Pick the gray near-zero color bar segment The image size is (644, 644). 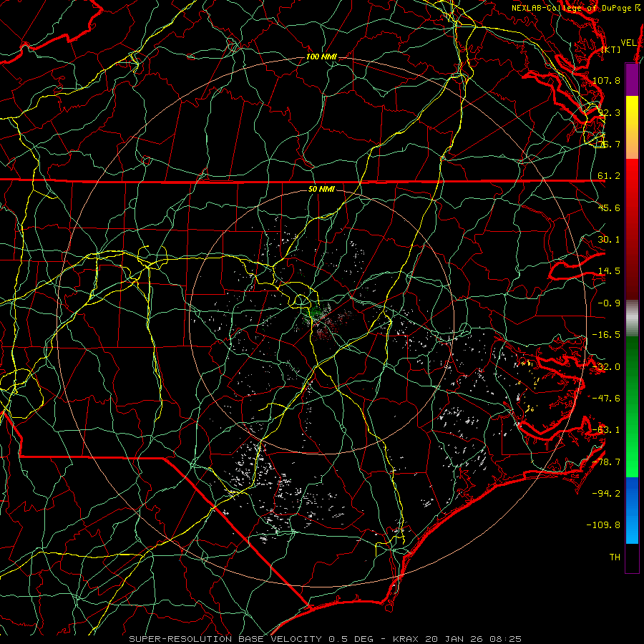pos(632,318)
